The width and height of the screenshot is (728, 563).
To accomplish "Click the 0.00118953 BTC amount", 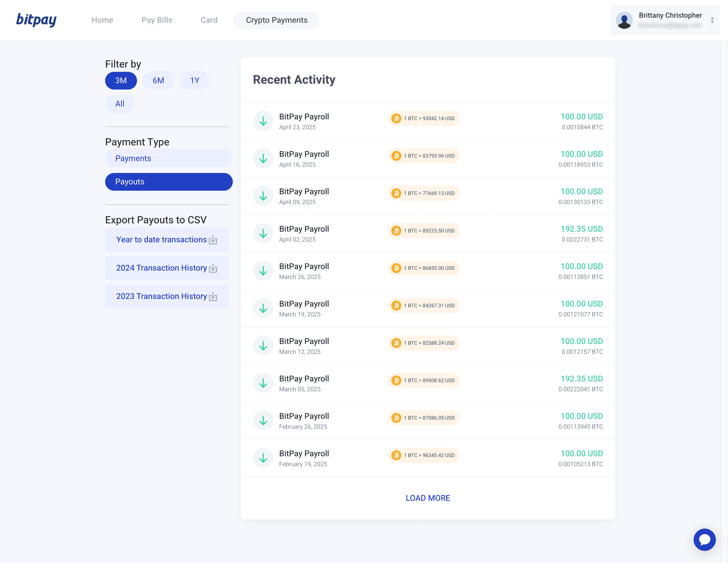I will pos(580,164).
